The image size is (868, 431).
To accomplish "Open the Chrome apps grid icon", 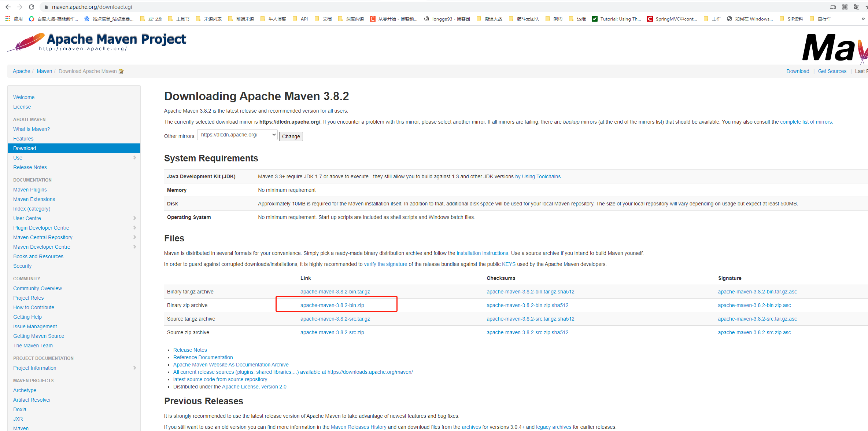I will pos(845,7).
